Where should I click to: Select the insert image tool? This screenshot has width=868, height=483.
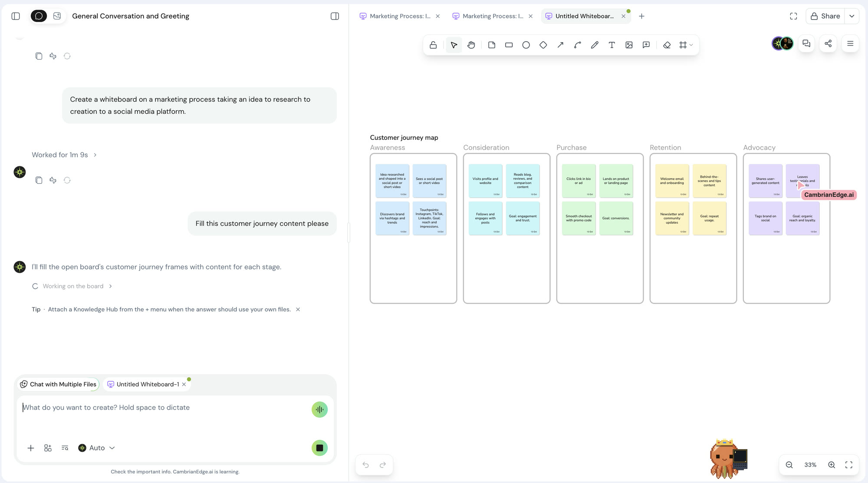pyautogui.click(x=629, y=45)
